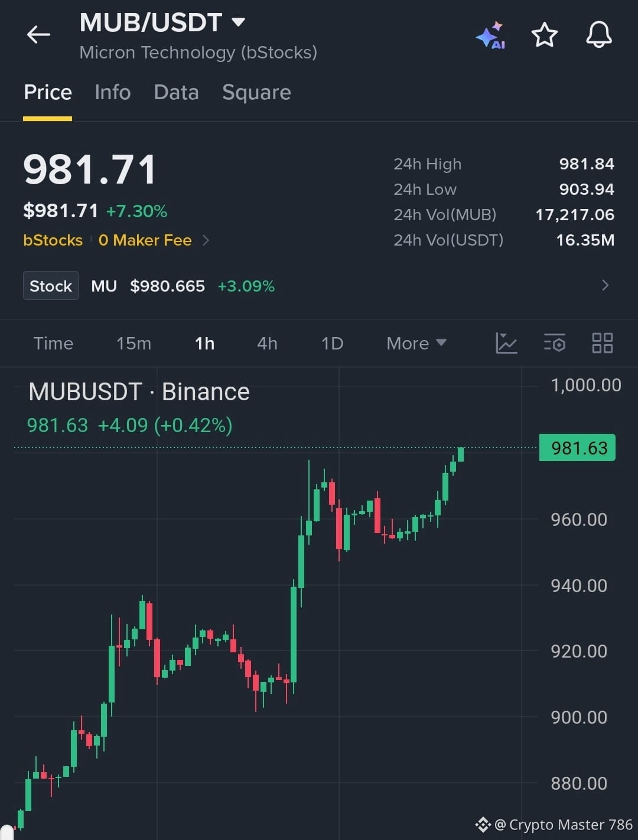Tap the large 981.71 price

[90, 169]
